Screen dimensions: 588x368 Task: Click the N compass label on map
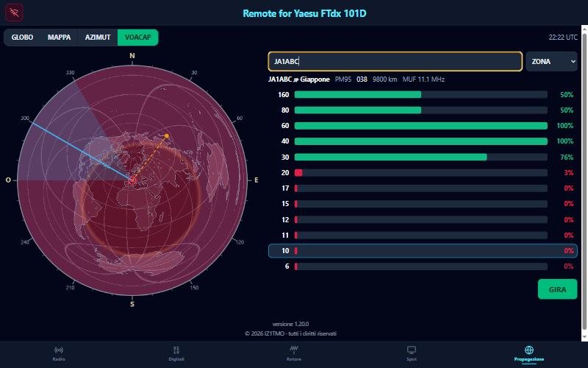[132, 56]
